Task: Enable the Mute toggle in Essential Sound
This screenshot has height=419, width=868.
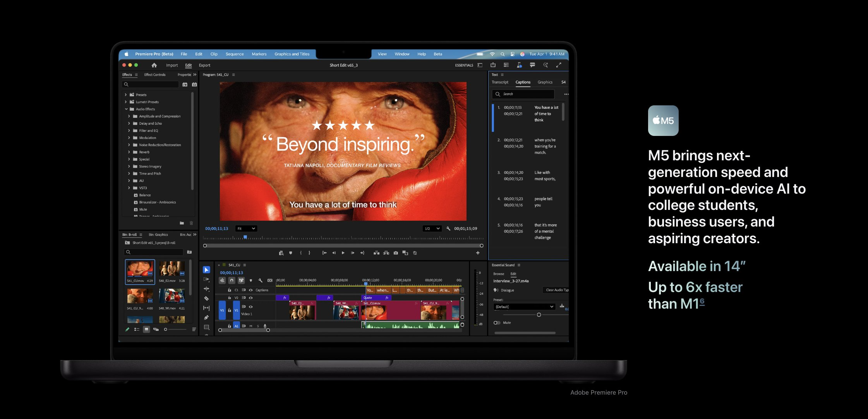Action: [x=497, y=323]
